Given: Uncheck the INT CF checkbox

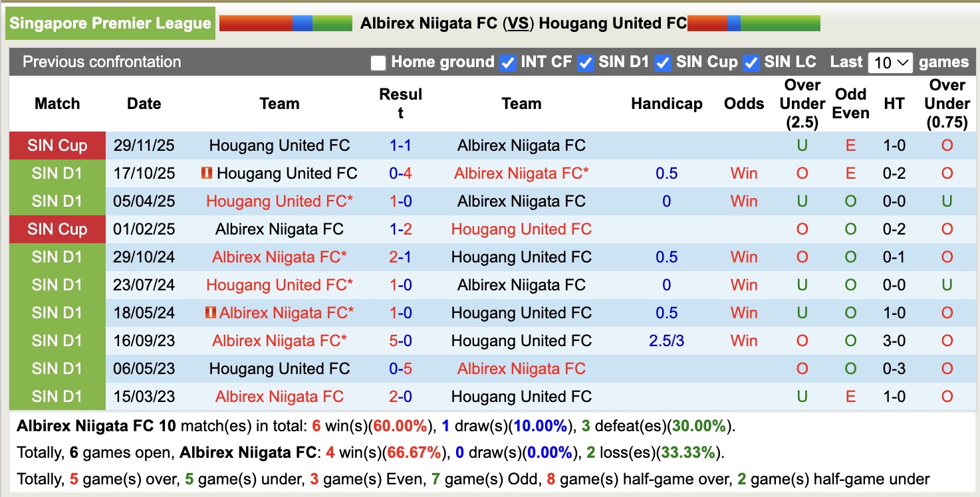Looking at the screenshot, I should (507, 62).
